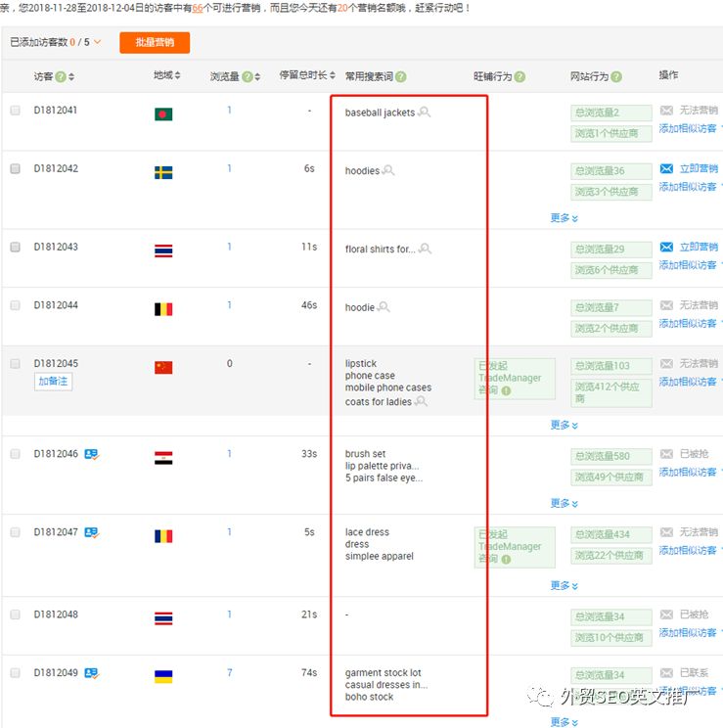Click blue mail icon for D1812043
This screenshot has width=723, height=728.
[x=666, y=247]
